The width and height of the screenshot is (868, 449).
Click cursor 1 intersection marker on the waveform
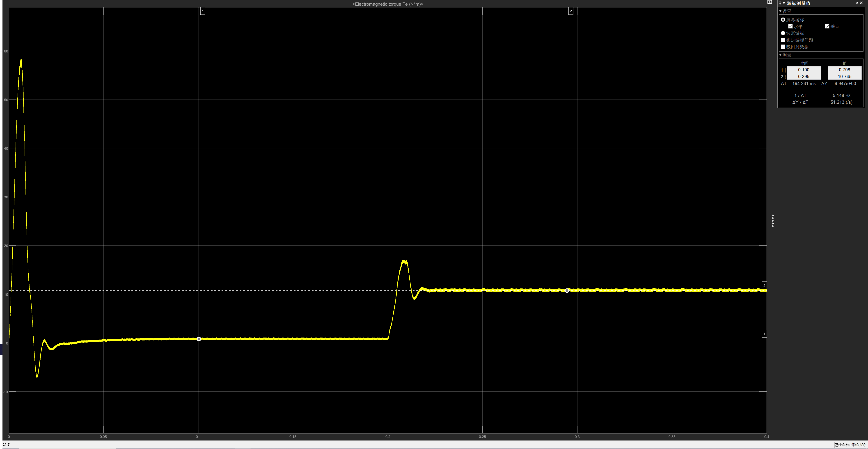pos(199,339)
